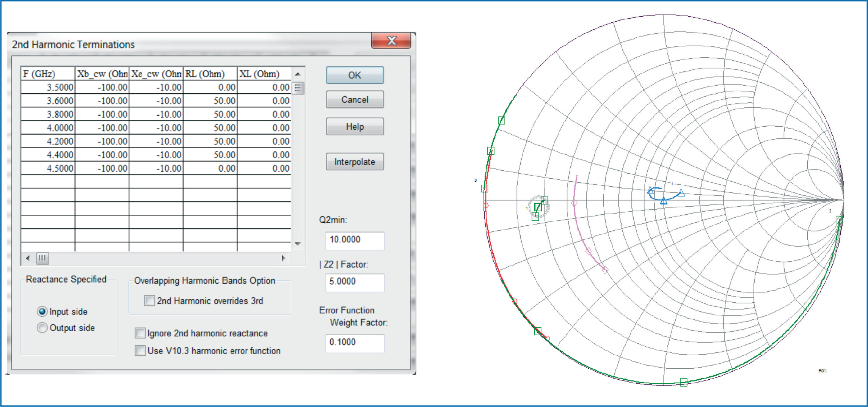Click the OK button

(355, 75)
